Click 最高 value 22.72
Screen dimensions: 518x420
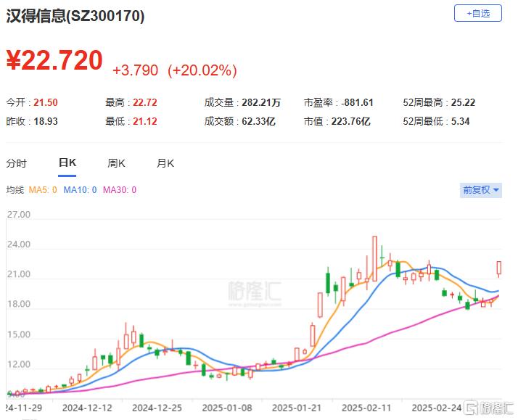pyautogui.click(x=145, y=102)
